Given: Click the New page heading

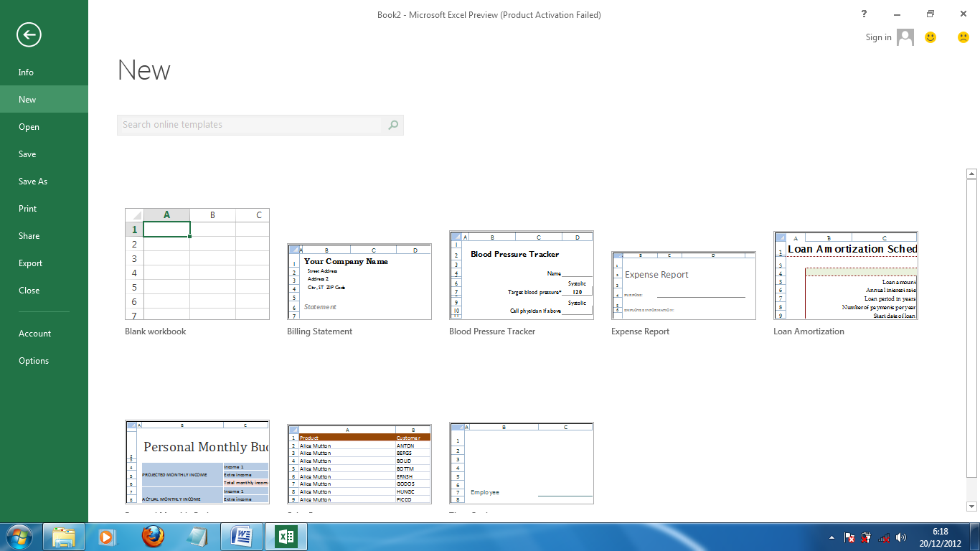Looking at the screenshot, I should coord(144,70).
